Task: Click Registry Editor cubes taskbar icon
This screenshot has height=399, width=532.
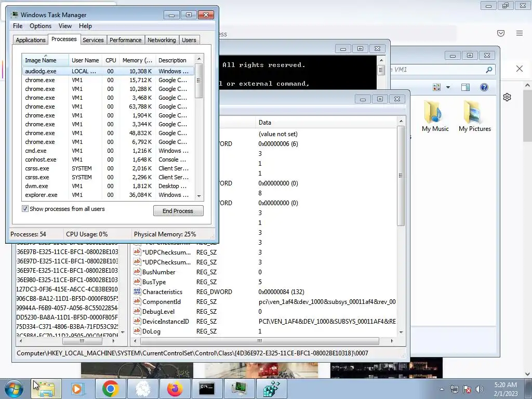Action: point(271,389)
